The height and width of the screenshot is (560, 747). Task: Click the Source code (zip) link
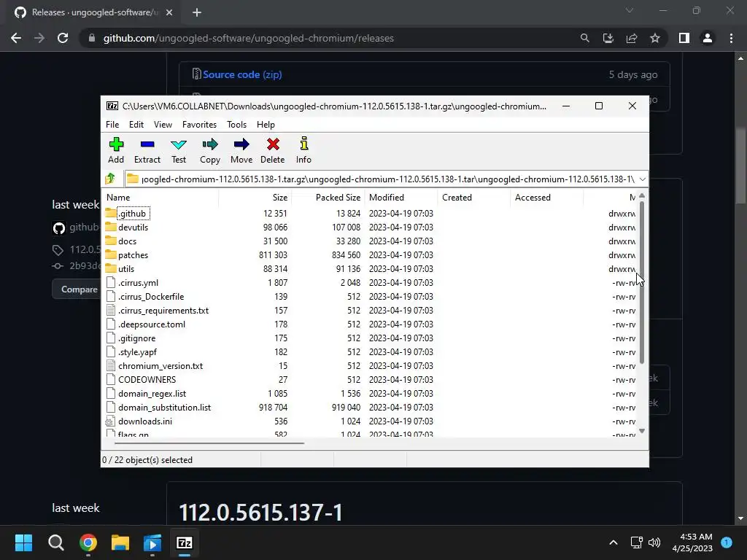pos(242,75)
